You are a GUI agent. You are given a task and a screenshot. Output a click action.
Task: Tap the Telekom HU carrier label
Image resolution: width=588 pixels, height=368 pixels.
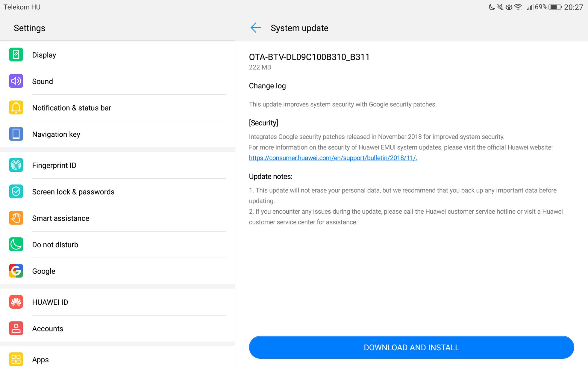[22, 7]
